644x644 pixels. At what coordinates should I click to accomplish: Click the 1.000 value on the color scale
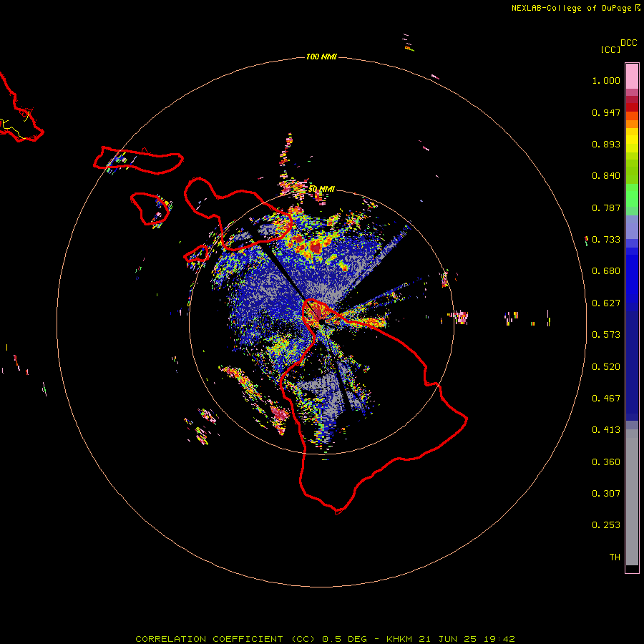pyautogui.click(x=606, y=80)
